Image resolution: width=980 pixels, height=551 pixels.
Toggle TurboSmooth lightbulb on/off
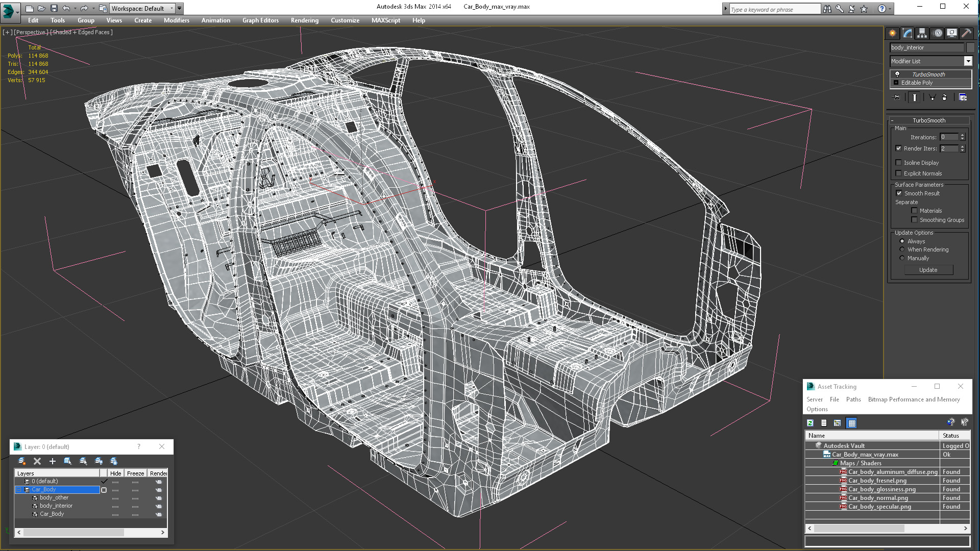pos(897,74)
